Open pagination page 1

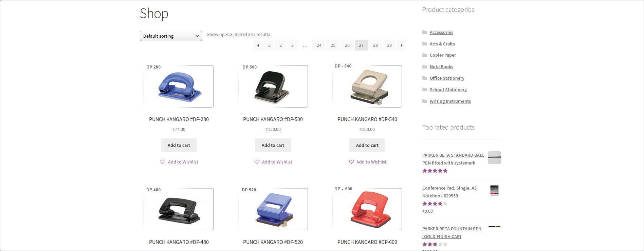[269, 45]
